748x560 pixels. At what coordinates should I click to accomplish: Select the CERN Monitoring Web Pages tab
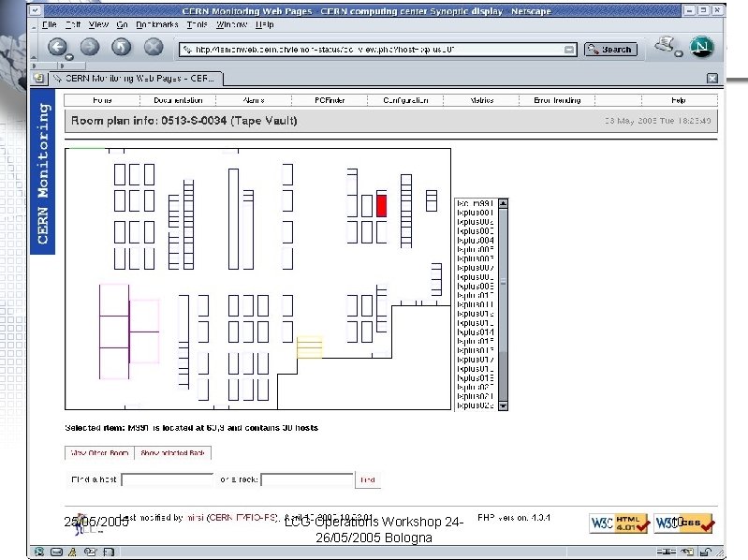[136, 79]
